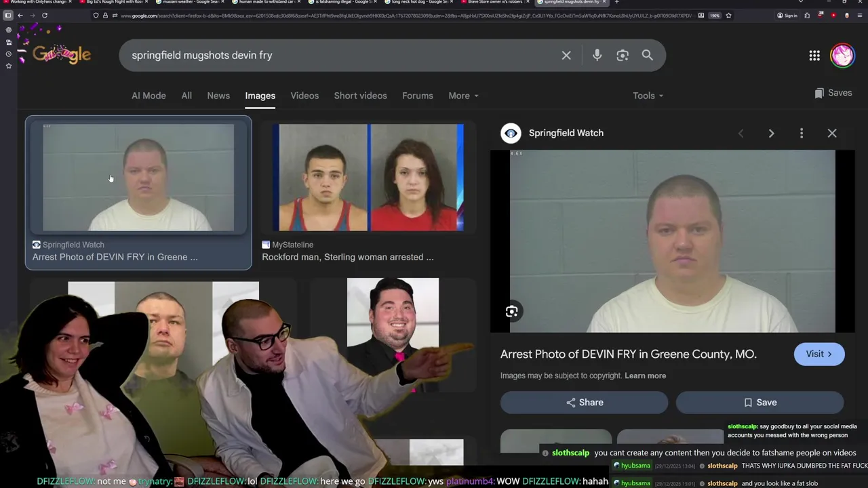Go forward with browser forward arrow
Screen dimensions: 868x488
[33, 16]
